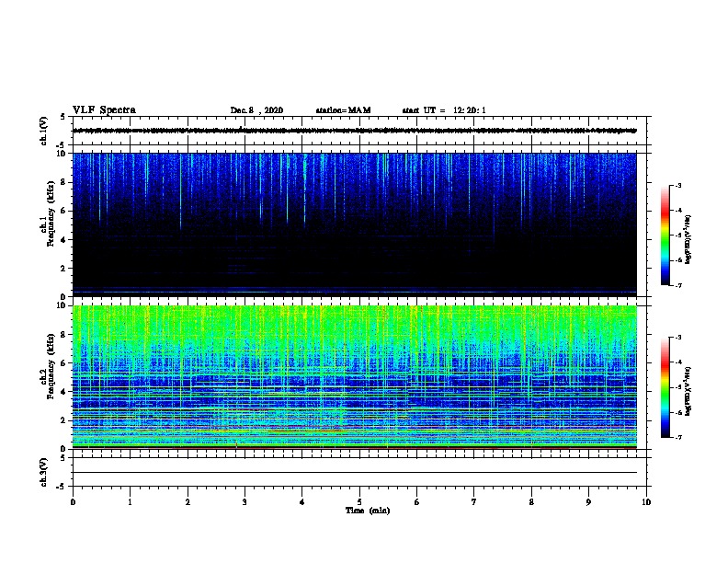Click the "-3" label on upper color bar
Image resolution: width=728 pixels, height=563 pixels.
(x=678, y=185)
